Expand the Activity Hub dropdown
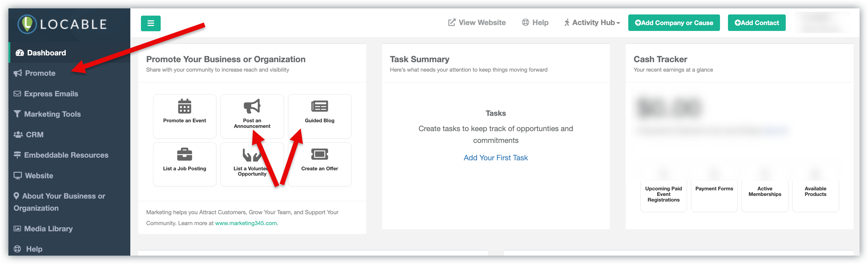Viewport: 868px width, 264px height. tap(592, 23)
